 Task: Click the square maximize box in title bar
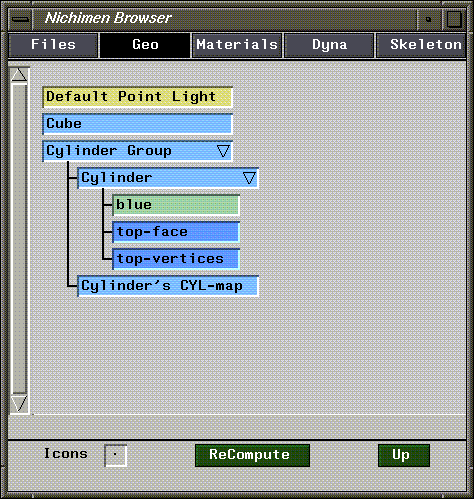[x=454, y=20]
